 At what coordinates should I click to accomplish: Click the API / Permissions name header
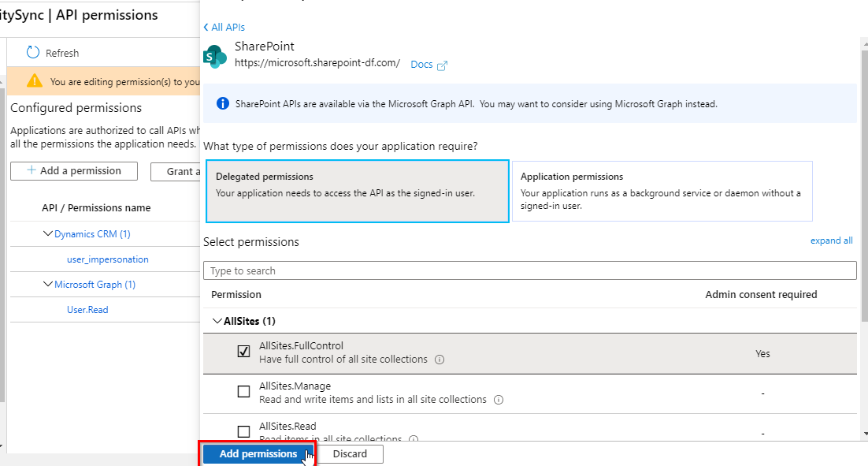(x=96, y=208)
